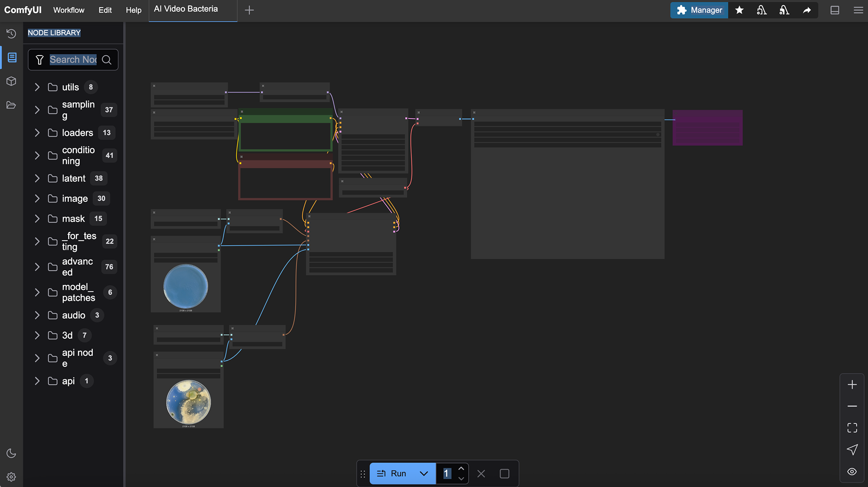Select the api node folder label
The height and width of the screenshot is (487, 868).
pyautogui.click(x=78, y=358)
